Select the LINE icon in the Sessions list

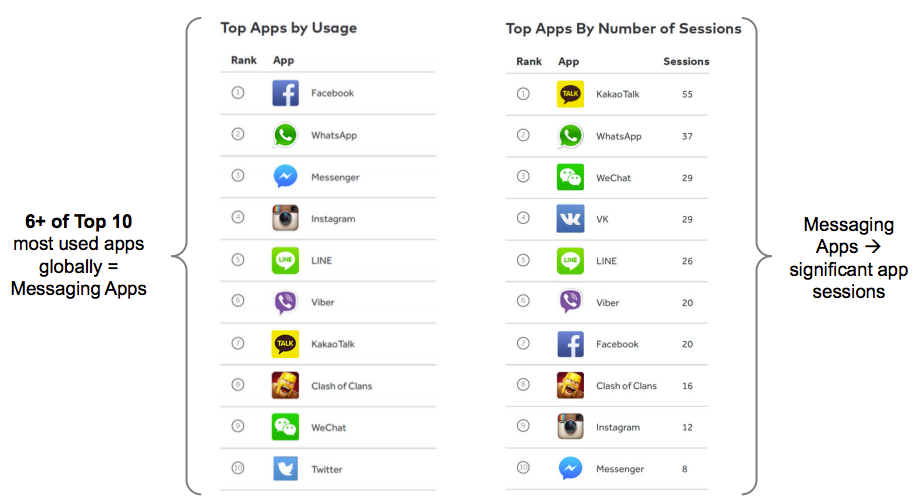(570, 261)
